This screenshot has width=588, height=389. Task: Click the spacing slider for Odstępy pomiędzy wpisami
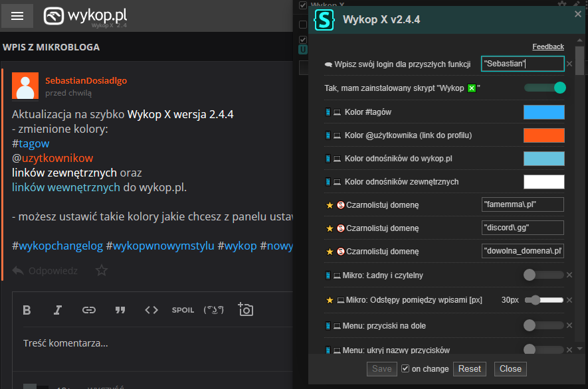coord(544,300)
